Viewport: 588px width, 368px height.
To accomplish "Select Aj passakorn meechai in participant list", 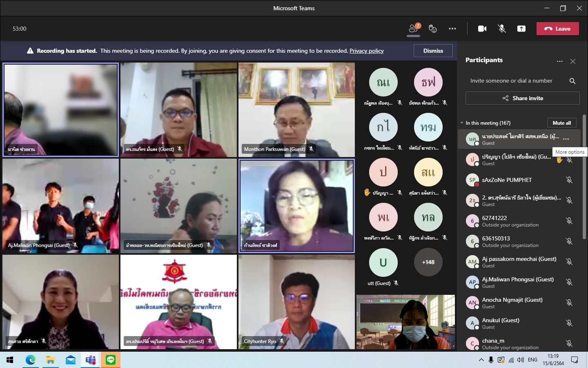I will [x=519, y=262].
